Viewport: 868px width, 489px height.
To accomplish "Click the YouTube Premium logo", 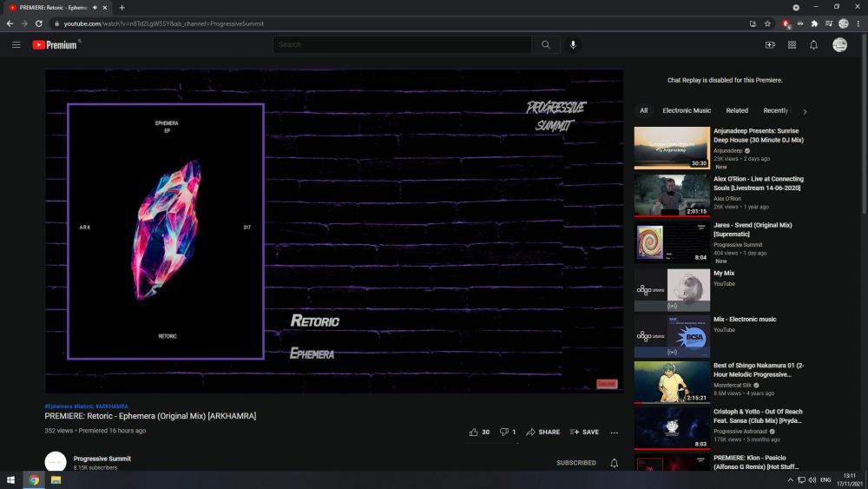I will tap(56, 45).
